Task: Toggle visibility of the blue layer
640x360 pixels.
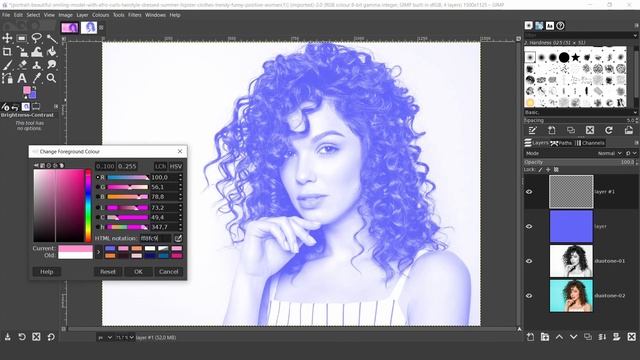Action: coord(529,227)
